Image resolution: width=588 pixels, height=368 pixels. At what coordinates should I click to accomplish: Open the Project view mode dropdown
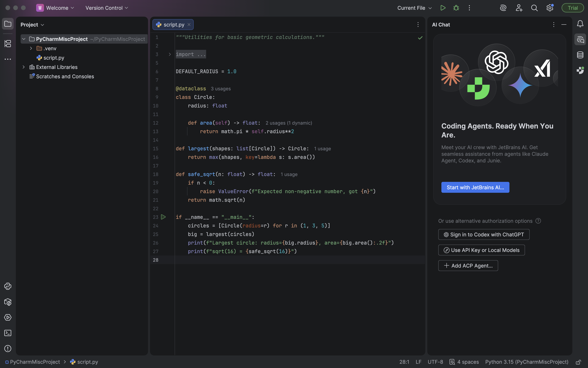[32, 25]
